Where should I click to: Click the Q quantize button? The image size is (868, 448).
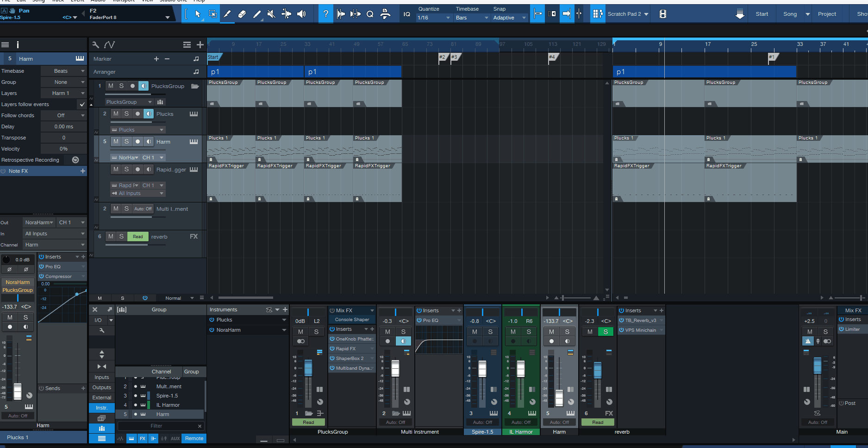(370, 14)
